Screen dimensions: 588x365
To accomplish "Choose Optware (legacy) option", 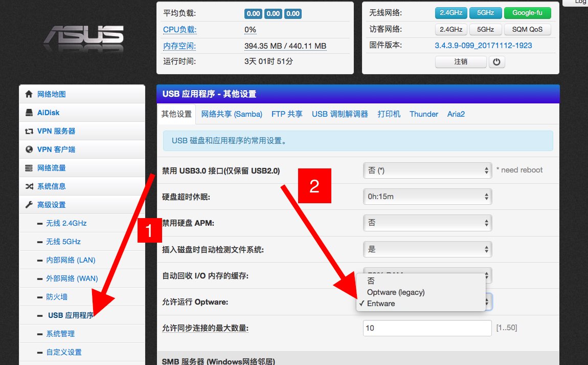I will [421, 292].
